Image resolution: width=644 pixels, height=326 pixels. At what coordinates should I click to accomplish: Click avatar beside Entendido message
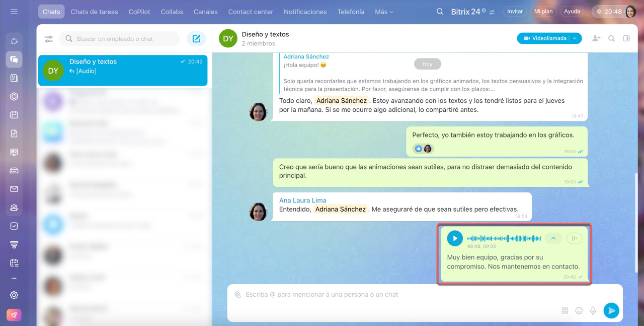point(258,212)
